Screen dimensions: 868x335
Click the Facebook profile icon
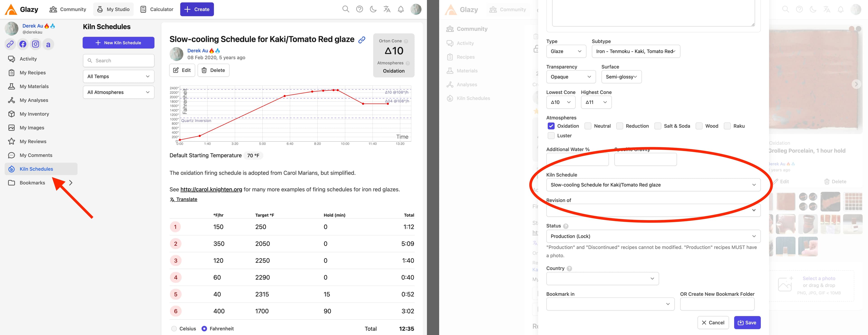[x=23, y=44]
